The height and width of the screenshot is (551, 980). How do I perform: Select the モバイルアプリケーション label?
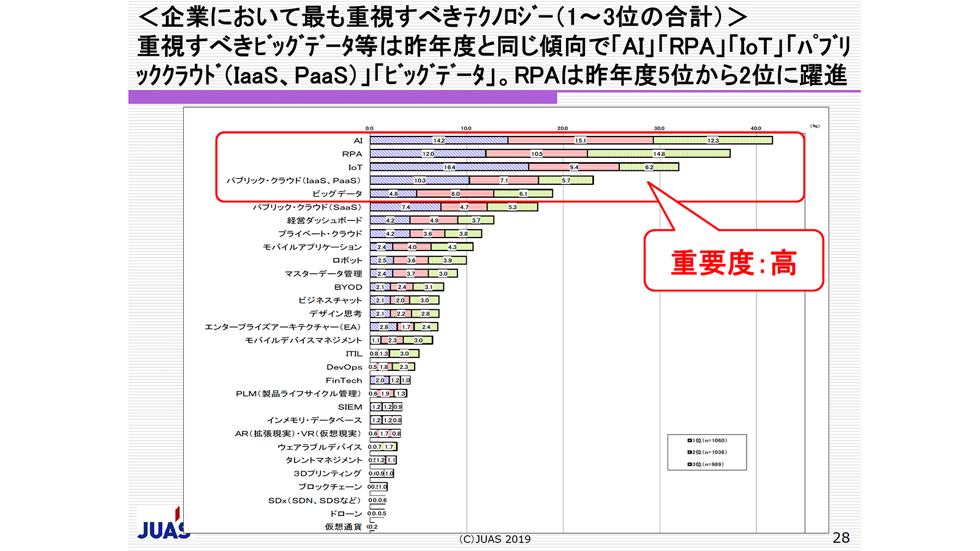click(312, 247)
